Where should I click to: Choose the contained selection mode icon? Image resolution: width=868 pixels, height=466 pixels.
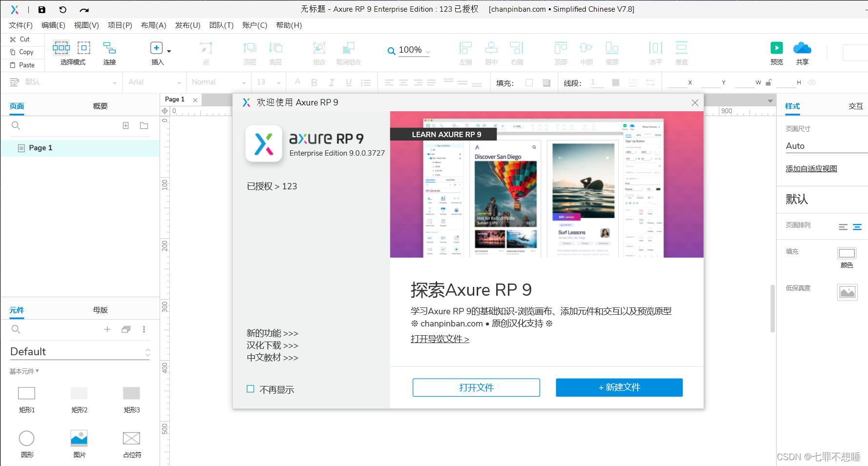[84, 47]
